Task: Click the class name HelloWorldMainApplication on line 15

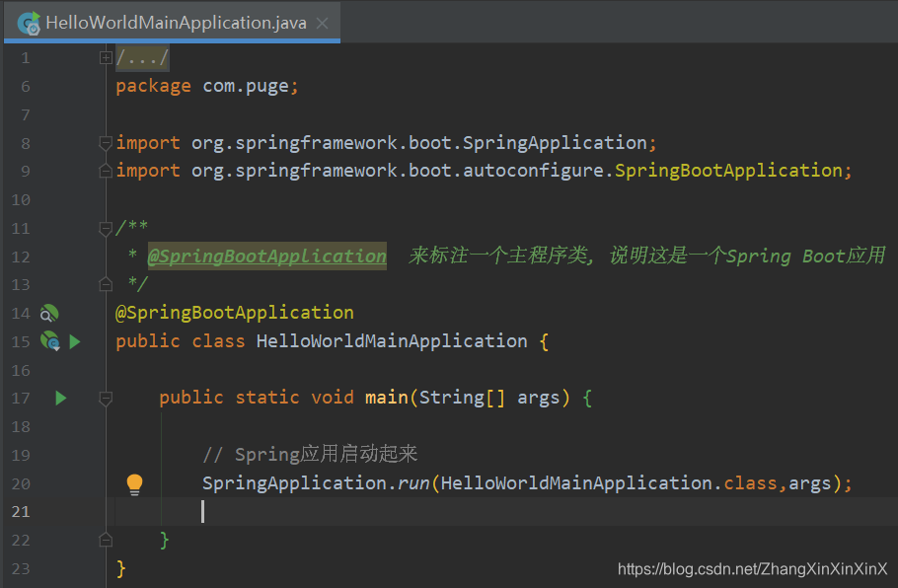Action: pos(392,341)
